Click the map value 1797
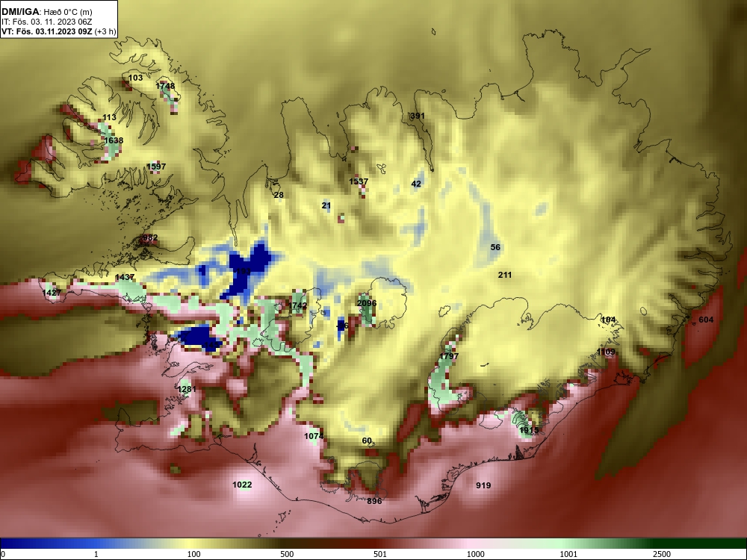 449,356
